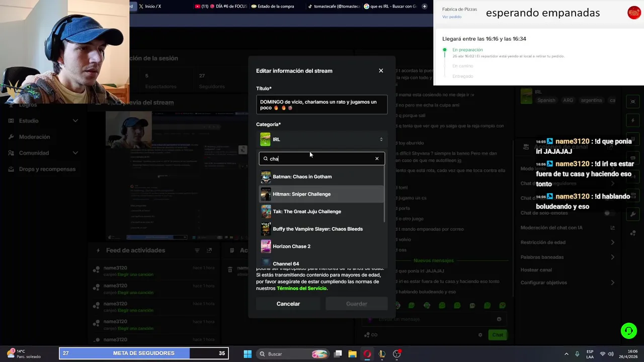Switch to que es IRL search tab
Screen dimensions: 644x362
[x=390, y=6]
